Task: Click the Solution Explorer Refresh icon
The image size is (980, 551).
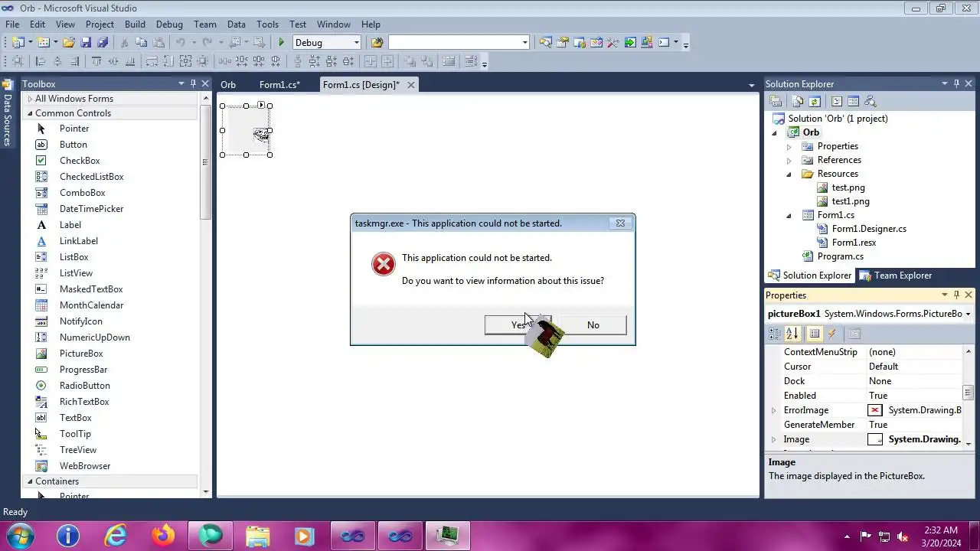Action: tap(815, 101)
